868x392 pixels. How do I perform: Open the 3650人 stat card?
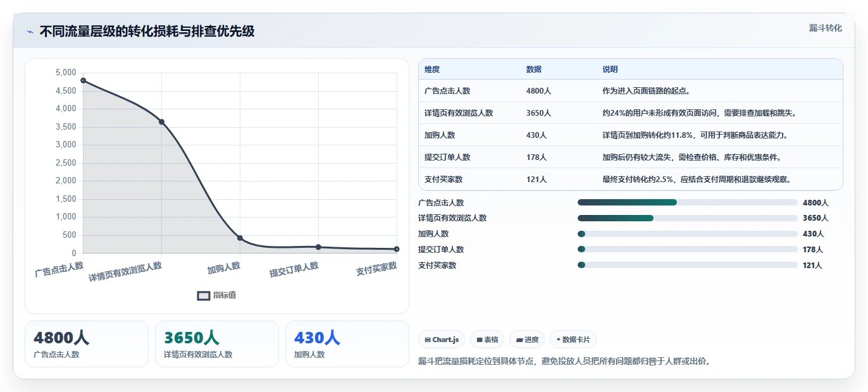pyautogui.click(x=217, y=344)
